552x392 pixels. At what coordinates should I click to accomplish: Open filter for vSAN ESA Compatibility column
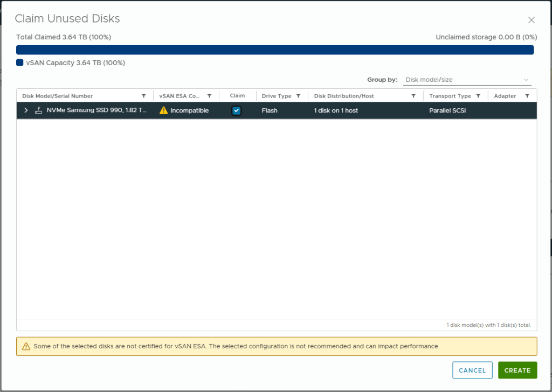(209, 96)
